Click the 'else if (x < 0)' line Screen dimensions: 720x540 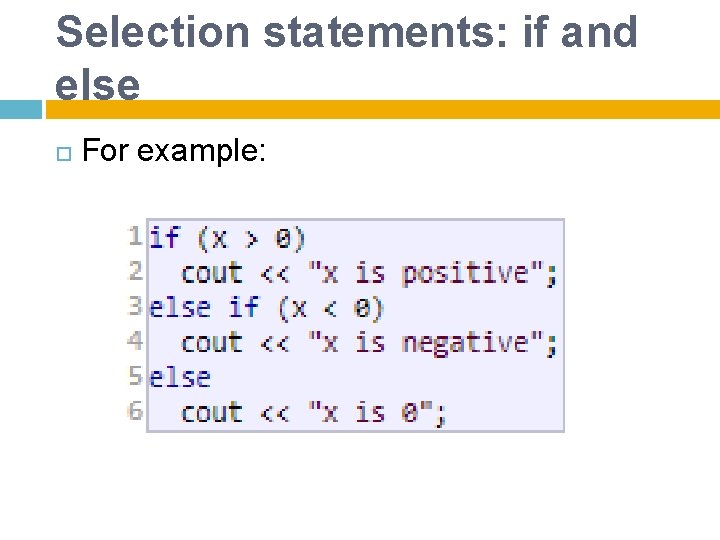coord(266,307)
